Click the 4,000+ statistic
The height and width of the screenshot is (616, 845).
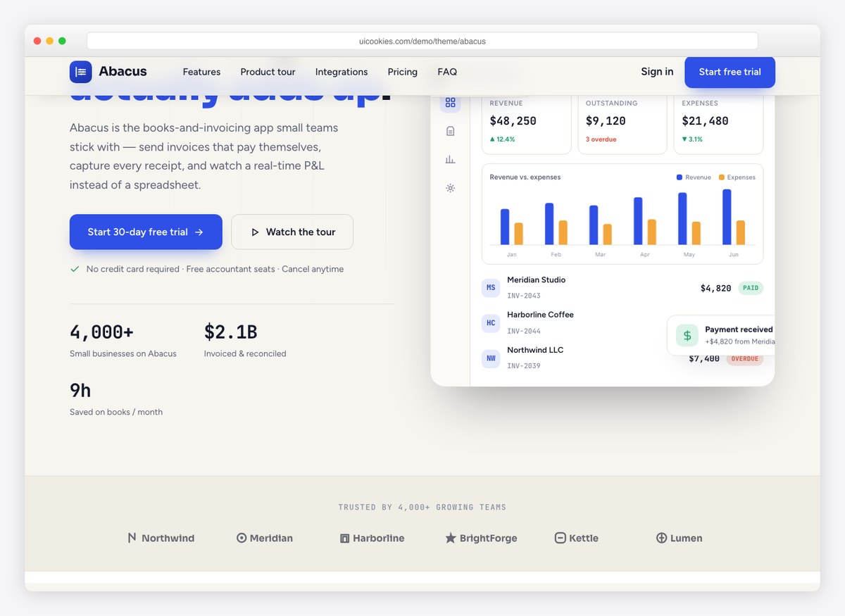coord(101,332)
